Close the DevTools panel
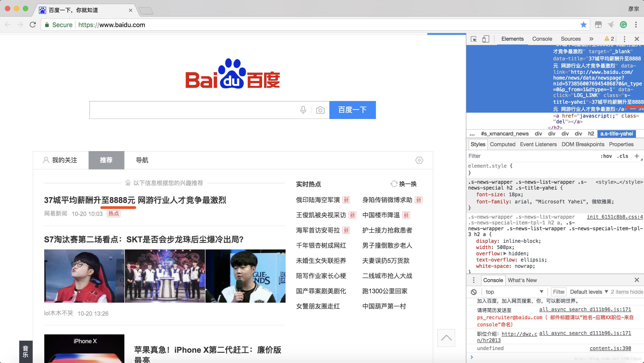 [637, 39]
